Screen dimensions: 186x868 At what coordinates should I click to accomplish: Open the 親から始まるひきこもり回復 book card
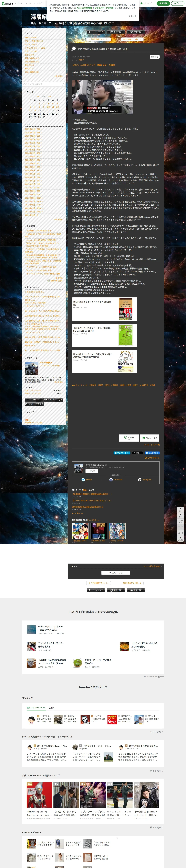click(x=104, y=361)
